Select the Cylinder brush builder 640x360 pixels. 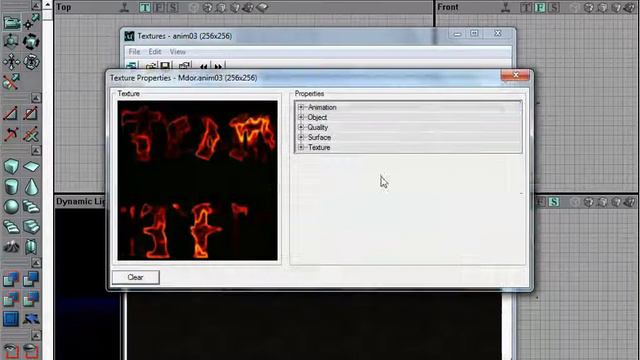click(x=11, y=187)
